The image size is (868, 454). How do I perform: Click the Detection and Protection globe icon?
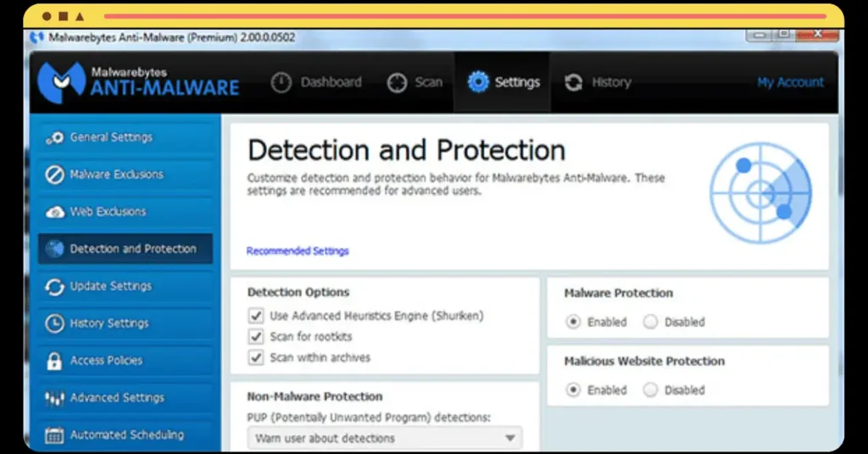pos(54,249)
